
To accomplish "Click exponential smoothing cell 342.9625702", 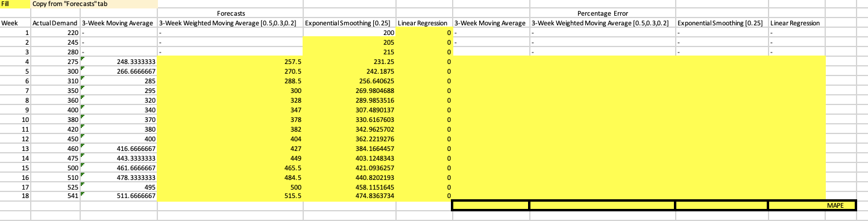I will 350,129.
